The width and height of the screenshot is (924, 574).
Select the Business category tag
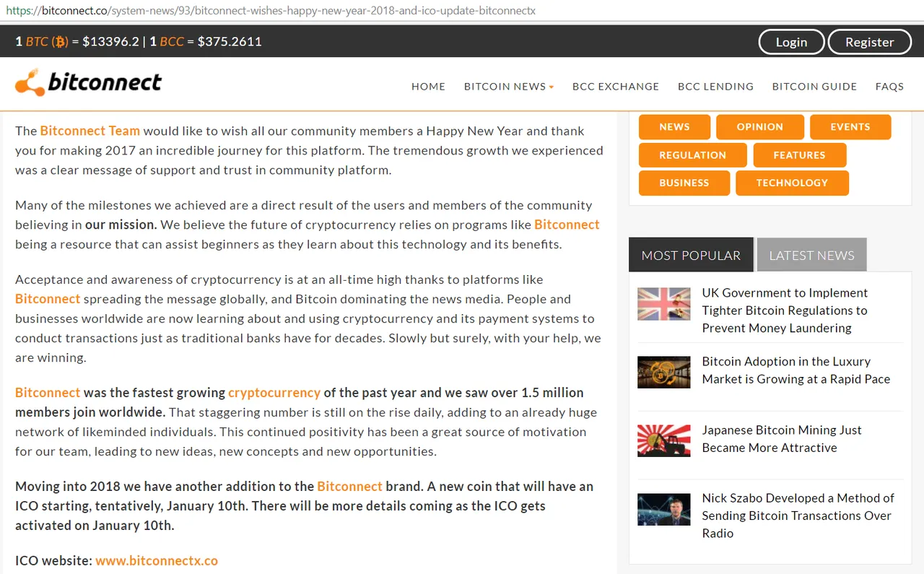[x=684, y=183]
